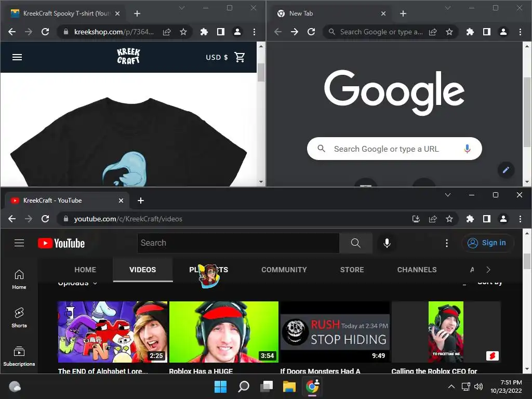Open the shopping cart on kreekshop
Screen dimensions: 532x399
(240, 57)
